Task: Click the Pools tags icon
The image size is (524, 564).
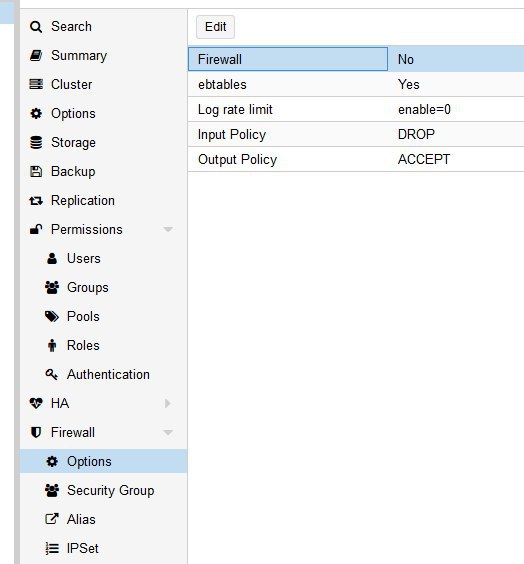Action: pyautogui.click(x=52, y=317)
